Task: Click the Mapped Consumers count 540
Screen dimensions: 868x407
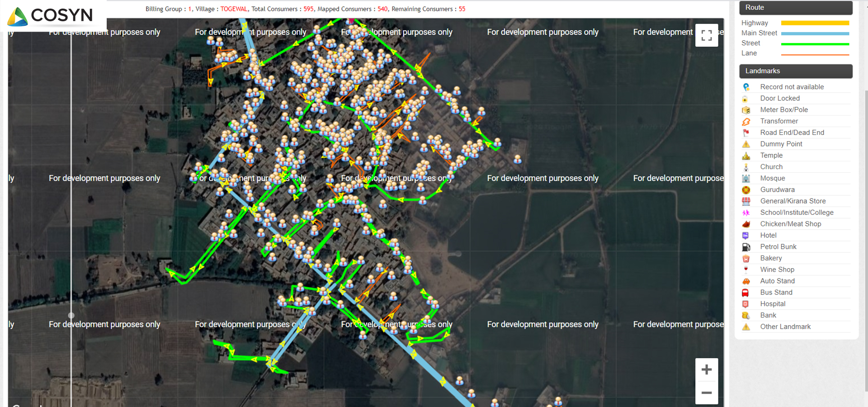Action: 382,9
